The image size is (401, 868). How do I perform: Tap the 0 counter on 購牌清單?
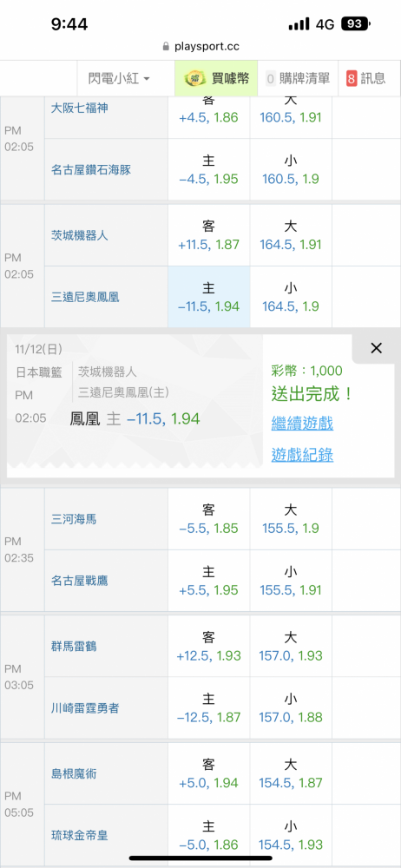coord(270,79)
